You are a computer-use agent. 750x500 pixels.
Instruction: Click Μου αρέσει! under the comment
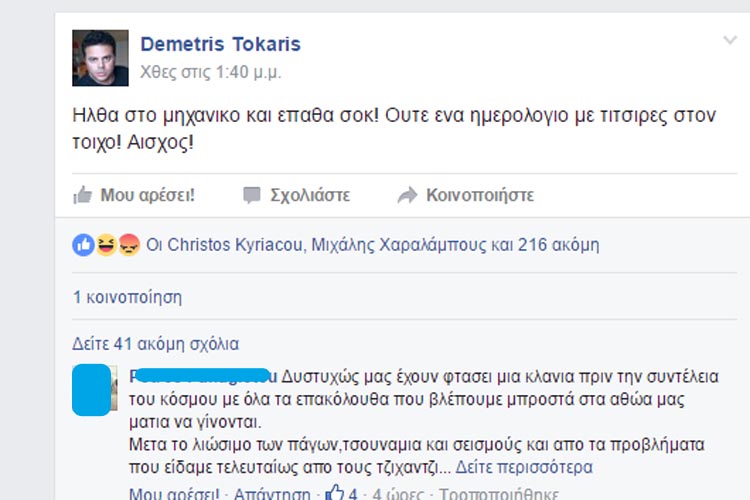174,494
